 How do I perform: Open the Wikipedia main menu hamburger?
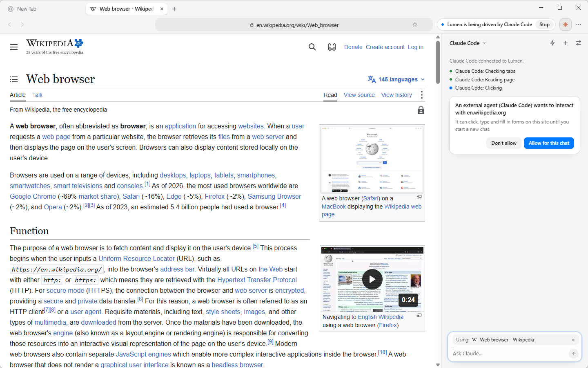pyautogui.click(x=14, y=47)
